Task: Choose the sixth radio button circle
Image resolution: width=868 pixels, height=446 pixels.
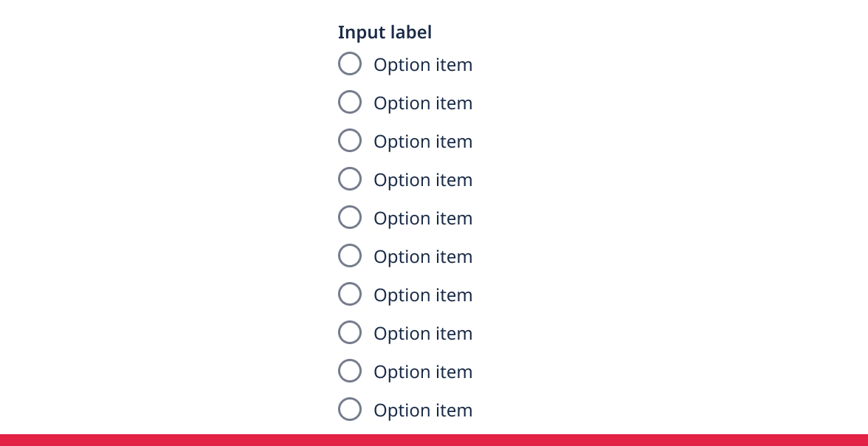Action: click(350, 255)
